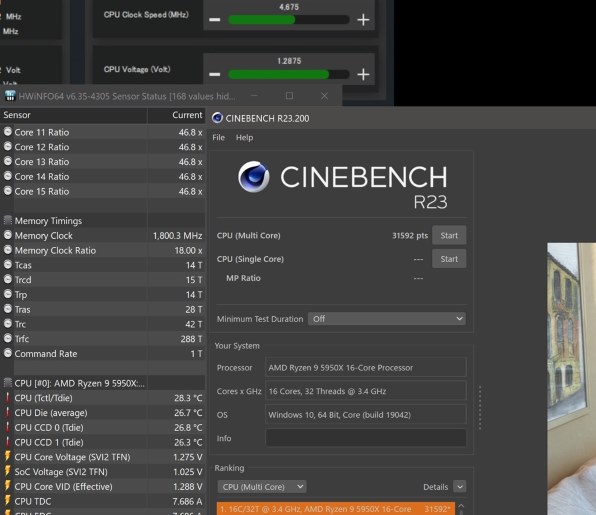
Task: Click the 1,800.3 MHz Memory Clock value
Action: pyautogui.click(x=178, y=236)
